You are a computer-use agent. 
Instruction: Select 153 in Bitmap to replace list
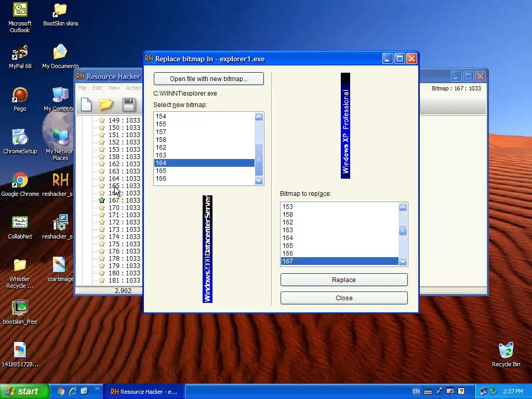[x=340, y=207]
